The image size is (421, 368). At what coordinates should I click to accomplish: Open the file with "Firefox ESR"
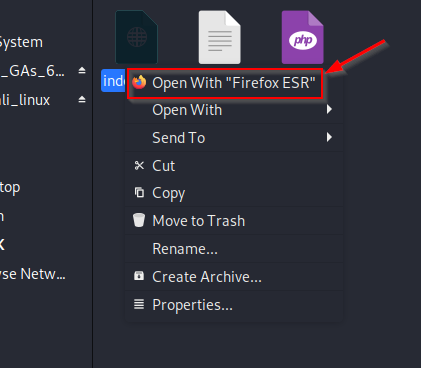coord(225,83)
